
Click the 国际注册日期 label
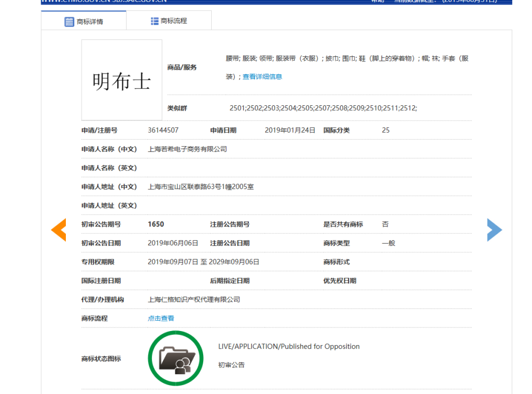click(x=101, y=281)
